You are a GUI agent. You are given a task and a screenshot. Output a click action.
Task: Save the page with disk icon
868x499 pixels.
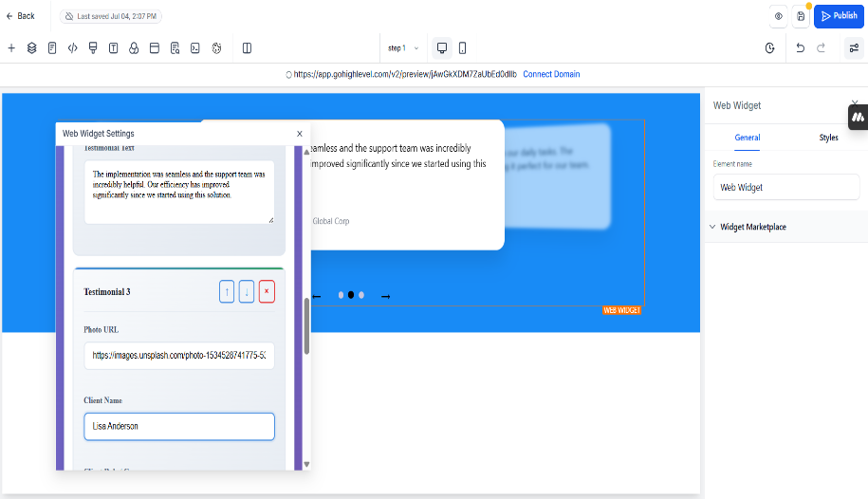801,16
